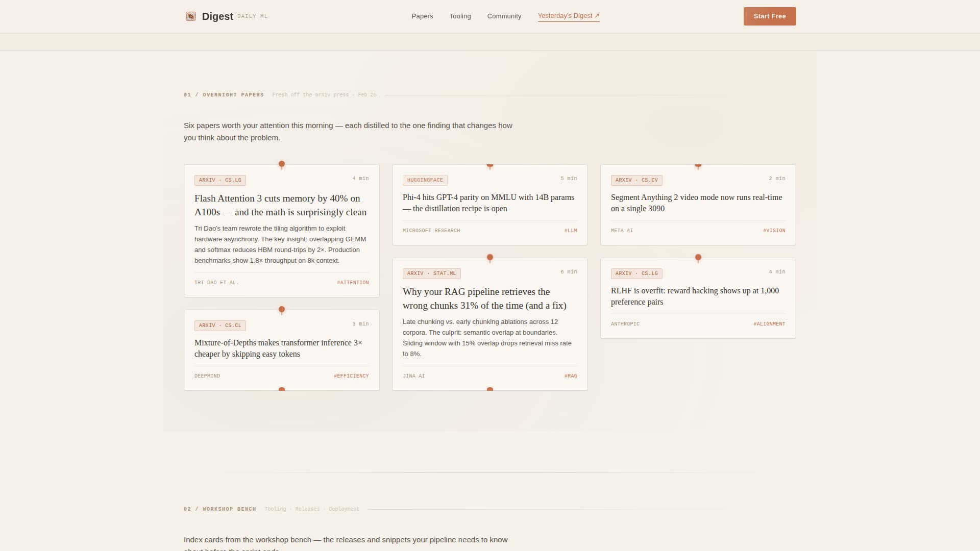Open the Community nav item

click(x=504, y=16)
